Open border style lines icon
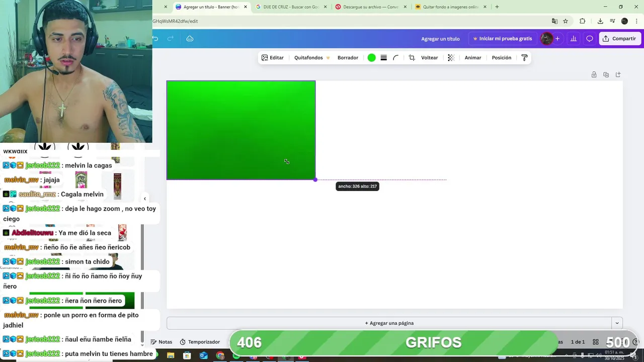 pyautogui.click(x=383, y=58)
